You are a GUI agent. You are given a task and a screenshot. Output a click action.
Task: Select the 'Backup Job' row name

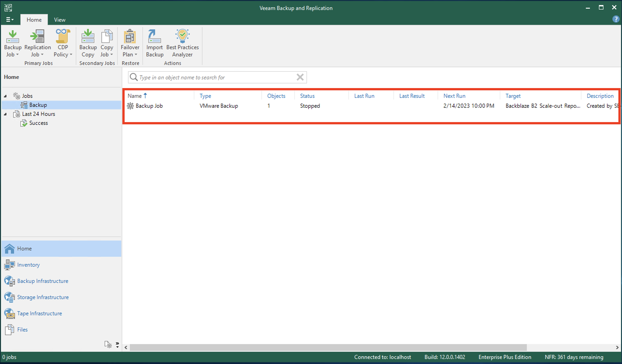pos(149,106)
